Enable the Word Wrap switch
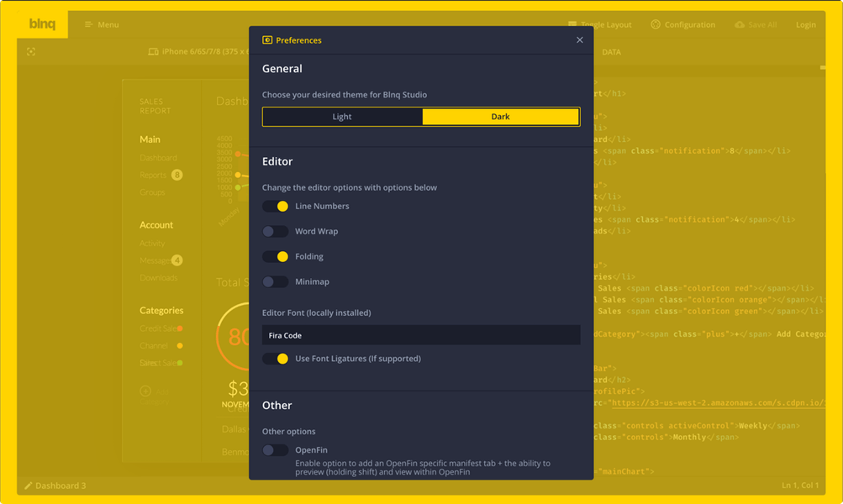This screenshot has width=843, height=504. (x=276, y=232)
